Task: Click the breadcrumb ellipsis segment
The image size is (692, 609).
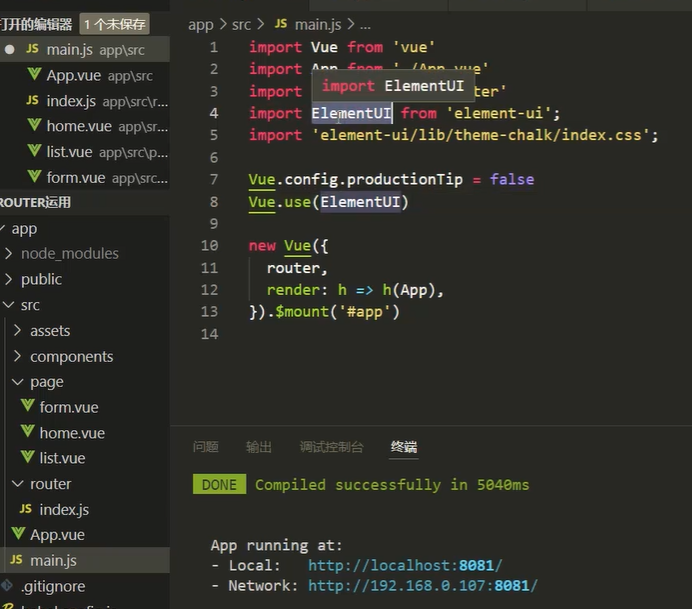Action: [365, 25]
